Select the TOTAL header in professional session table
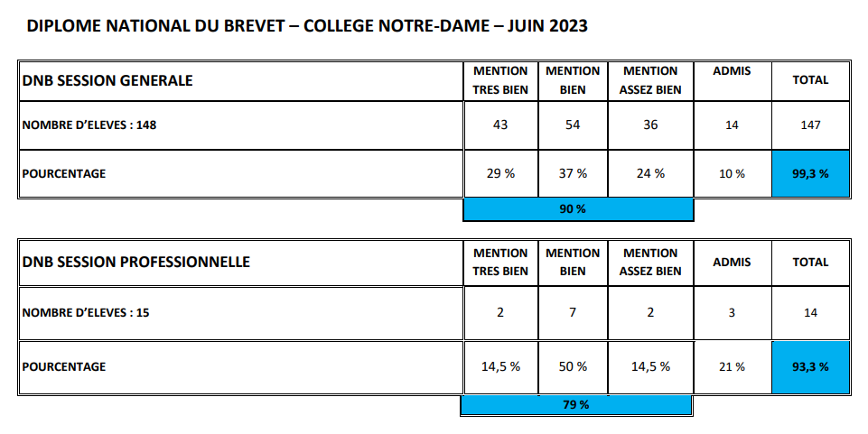The image size is (868, 434). coord(810,262)
